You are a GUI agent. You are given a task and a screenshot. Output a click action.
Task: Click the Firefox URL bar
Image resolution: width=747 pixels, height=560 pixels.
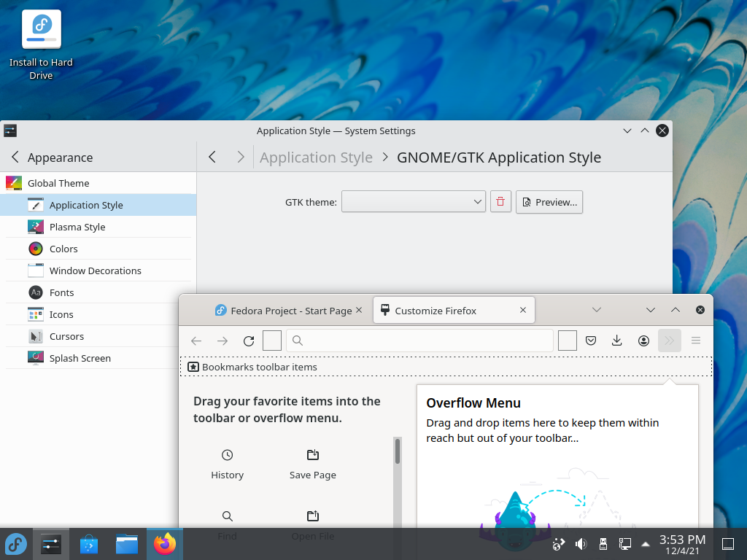coord(419,341)
